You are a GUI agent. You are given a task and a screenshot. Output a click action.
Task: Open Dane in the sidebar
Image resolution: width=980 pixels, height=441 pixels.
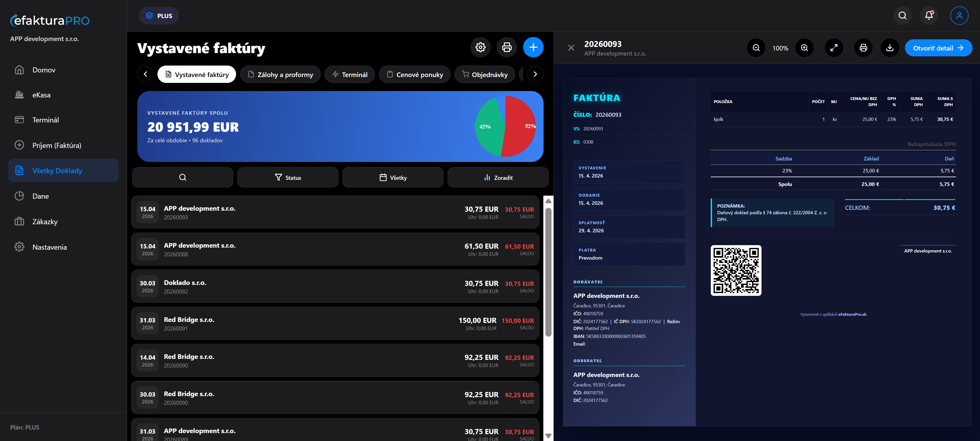pyautogui.click(x=63, y=196)
